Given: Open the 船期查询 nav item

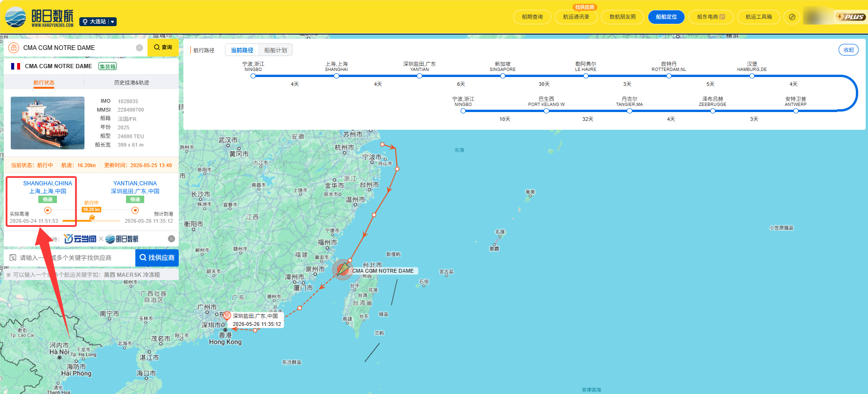Looking at the screenshot, I should click(532, 17).
